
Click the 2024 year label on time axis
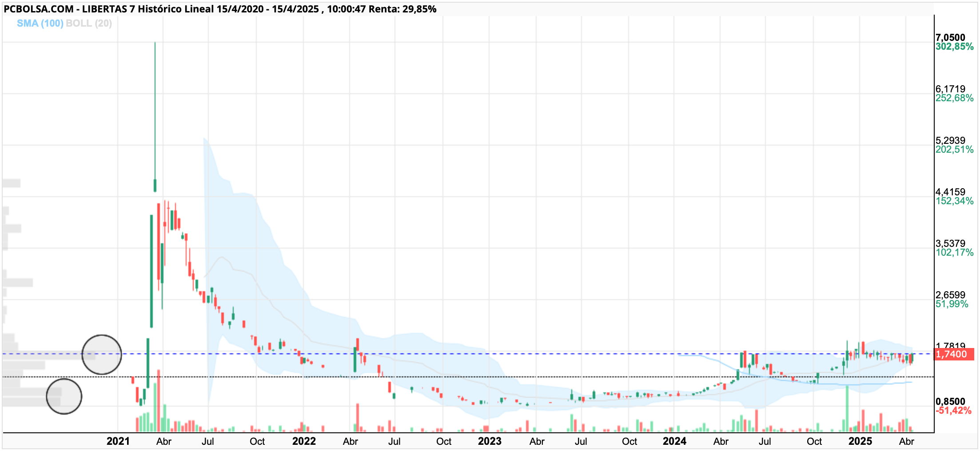coord(674,441)
